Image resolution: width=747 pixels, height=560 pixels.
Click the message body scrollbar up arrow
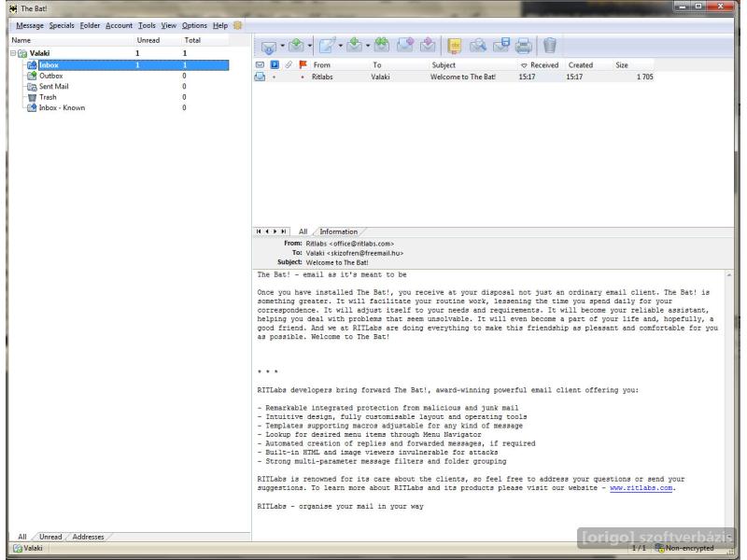pos(729,274)
